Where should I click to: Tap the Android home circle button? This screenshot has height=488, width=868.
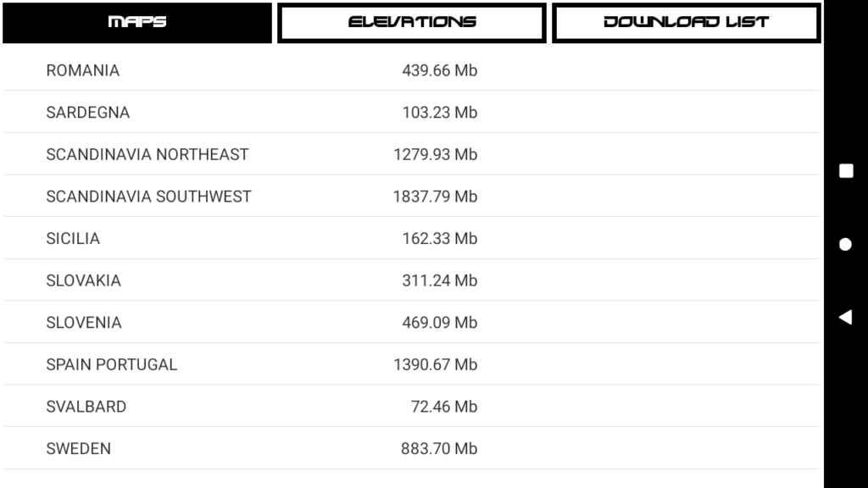tap(845, 244)
